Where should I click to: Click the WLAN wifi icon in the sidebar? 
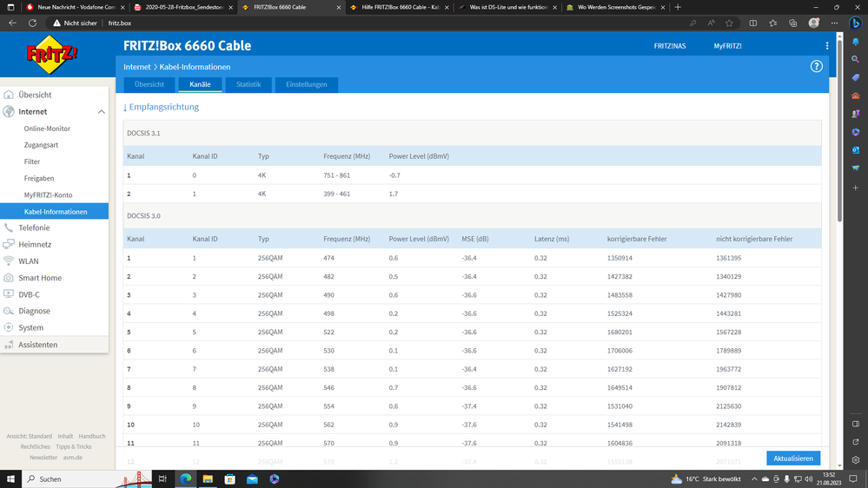[9, 260]
